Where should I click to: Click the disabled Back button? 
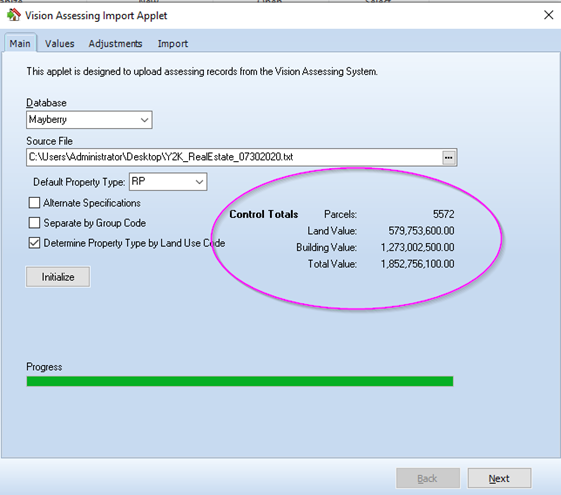(x=428, y=478)
